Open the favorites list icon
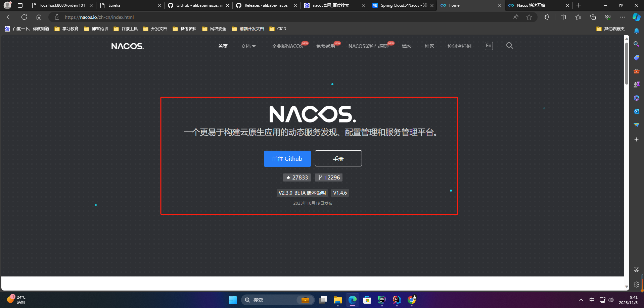644x308 pixels. pos(578,17)
